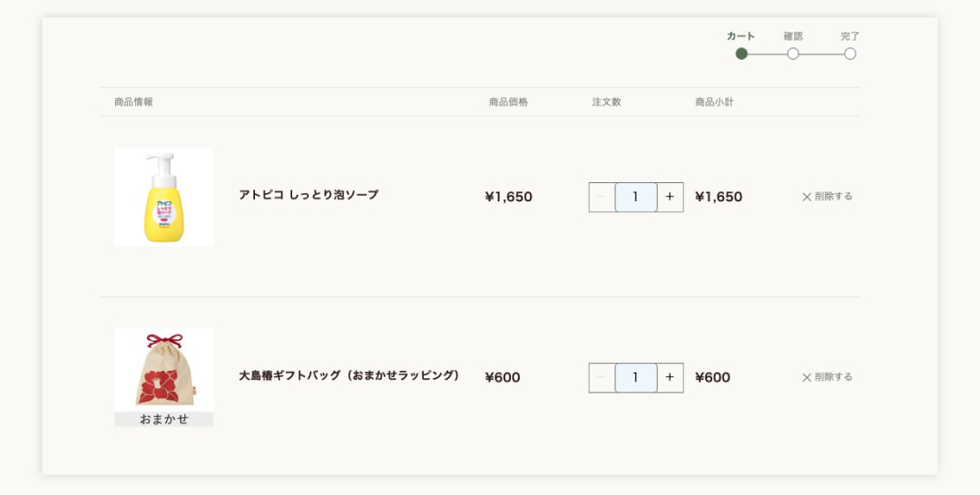The width and height of the screenshot is (980, 495).
Task: Click the 確認 step label
Action: coord(793,36)
